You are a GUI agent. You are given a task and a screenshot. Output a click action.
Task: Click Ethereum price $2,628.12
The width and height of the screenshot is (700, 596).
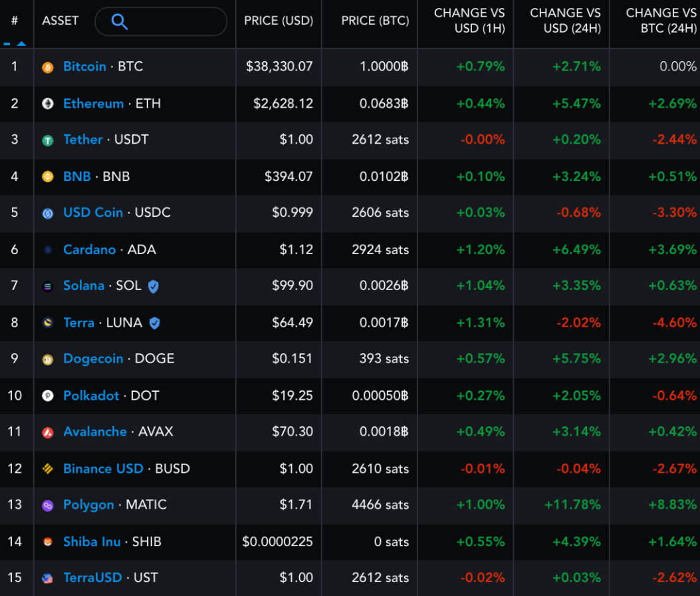coord(283,104)
